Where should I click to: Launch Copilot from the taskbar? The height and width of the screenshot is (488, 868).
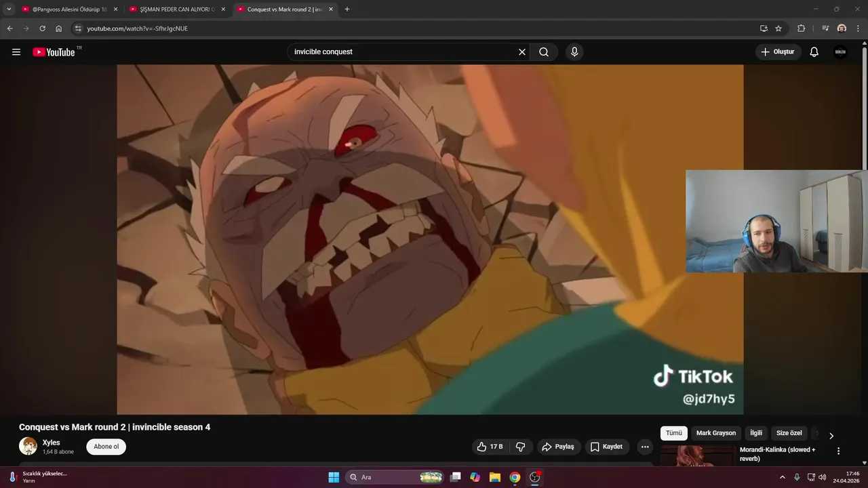(475, 477)
